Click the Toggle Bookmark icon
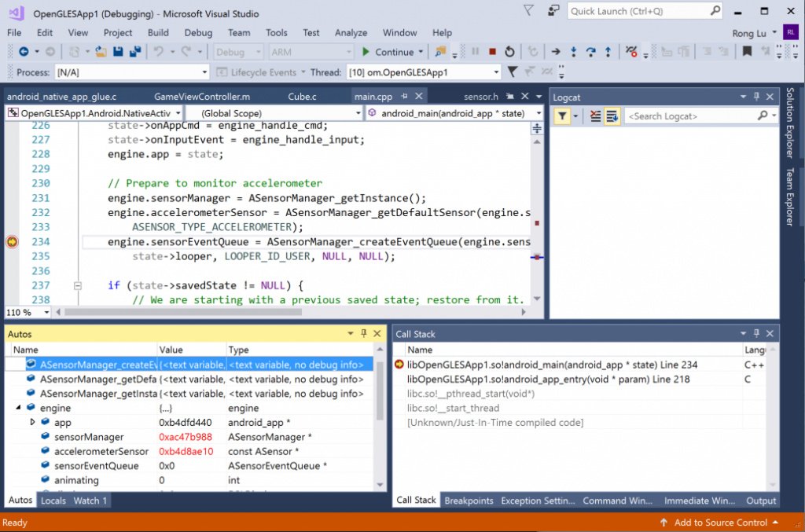Viewport: 805px width, 532px height. pyautogui.click(x=747, y=51)
